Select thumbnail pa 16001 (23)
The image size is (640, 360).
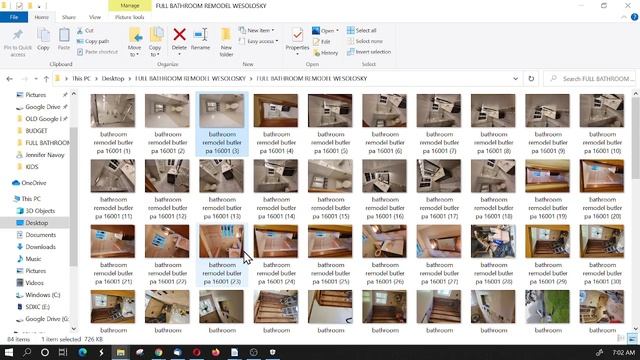(x=222, y=255)
